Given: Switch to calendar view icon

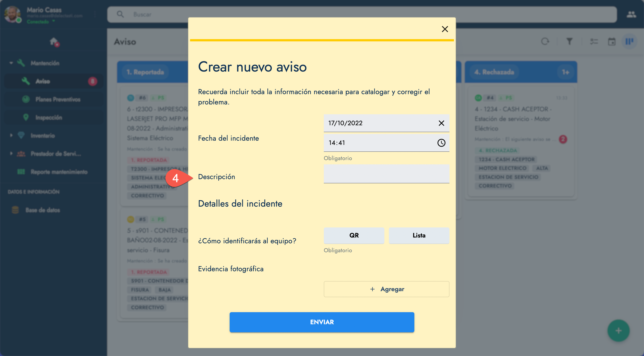Looking at the screenshot, I should pos(612,41).
